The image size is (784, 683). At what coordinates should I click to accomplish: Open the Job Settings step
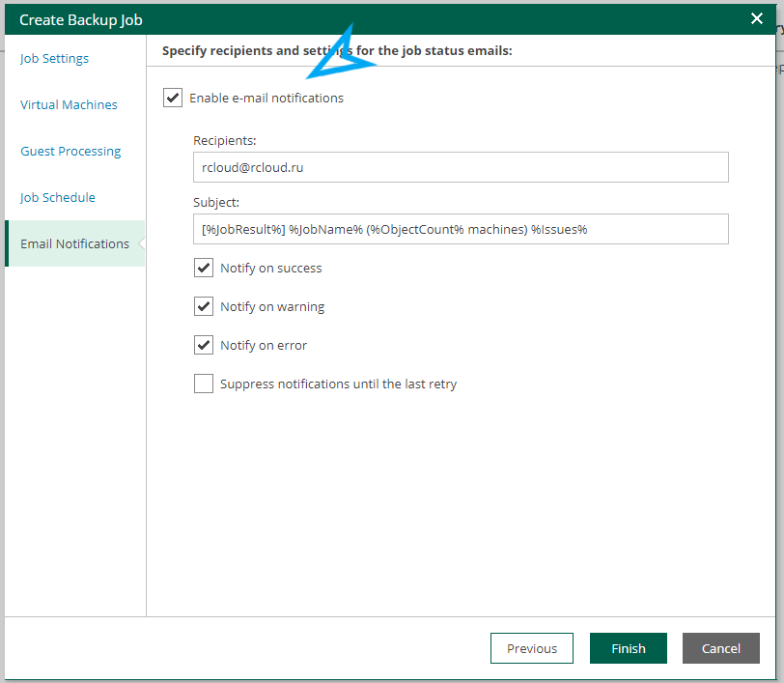pos(54,59)
